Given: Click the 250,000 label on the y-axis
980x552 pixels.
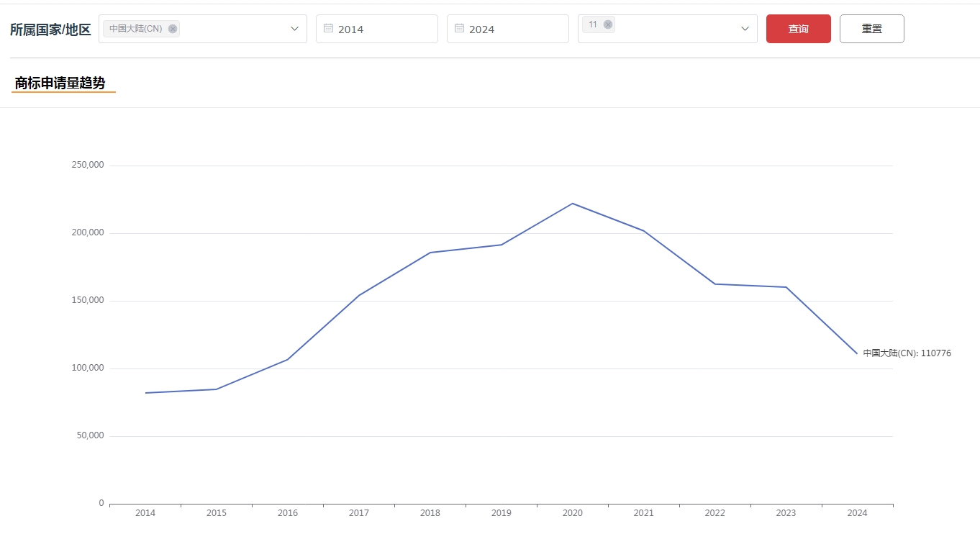Looking at the screenshot, I should (88, 165).
